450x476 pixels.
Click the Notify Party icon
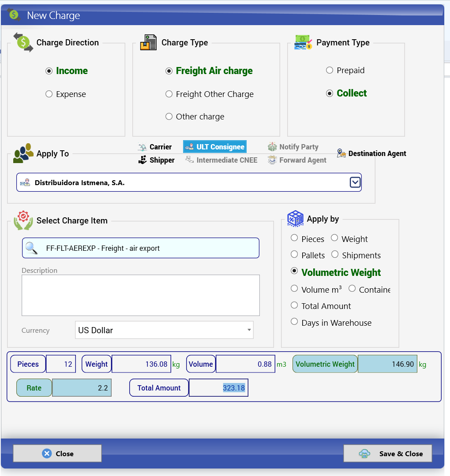(x=272, y=147)
